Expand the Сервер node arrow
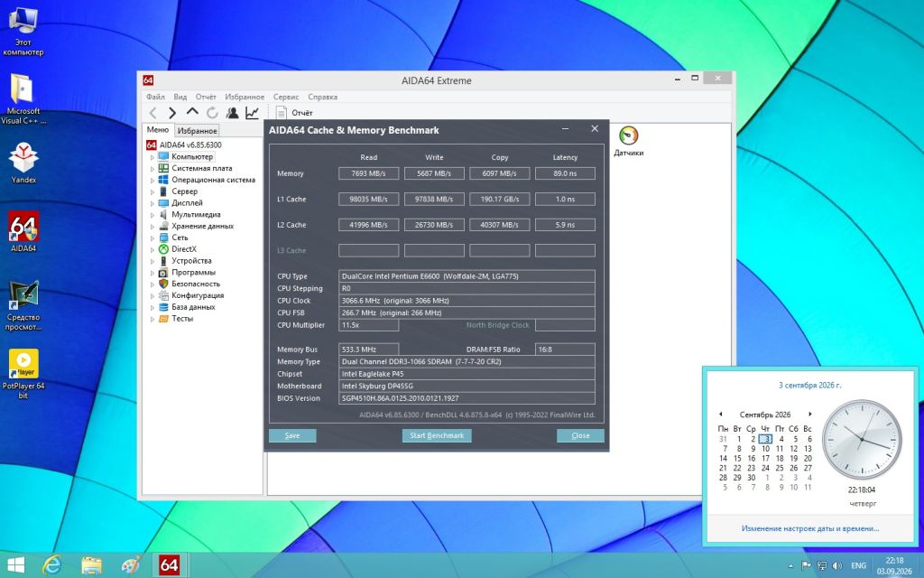The height and width of the screenshot is (578, 924). 152,192
